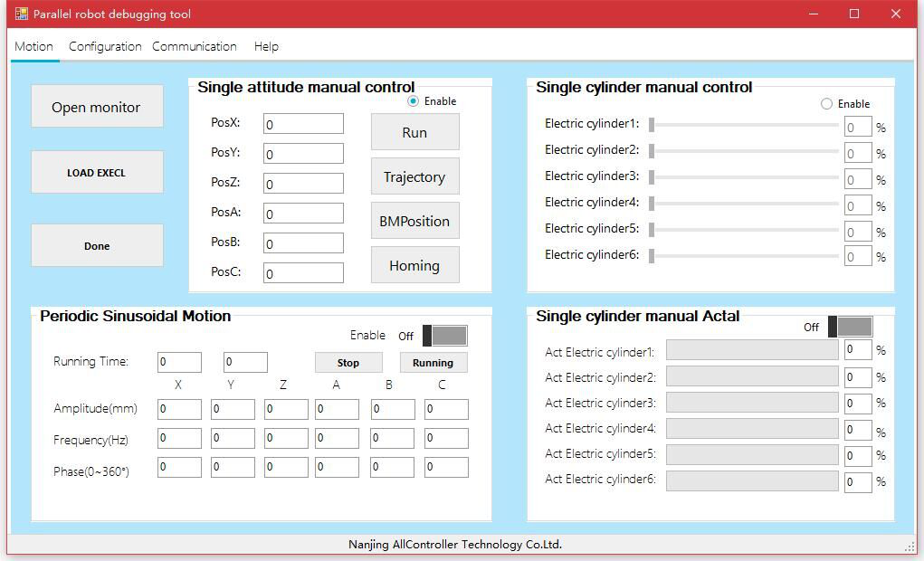This screenshot has height=561, width=924.
Task: Click the Amplitude X input field
Action: pos(179,409)
